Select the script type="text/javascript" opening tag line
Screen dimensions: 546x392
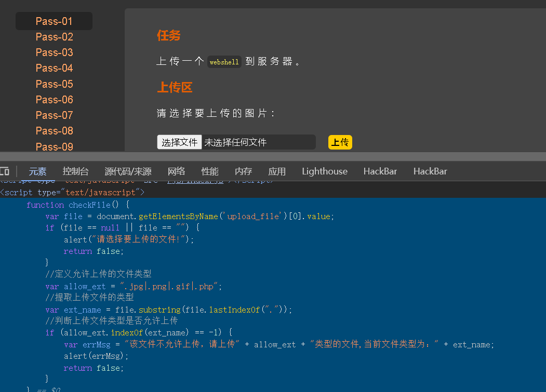coord(72,192)
